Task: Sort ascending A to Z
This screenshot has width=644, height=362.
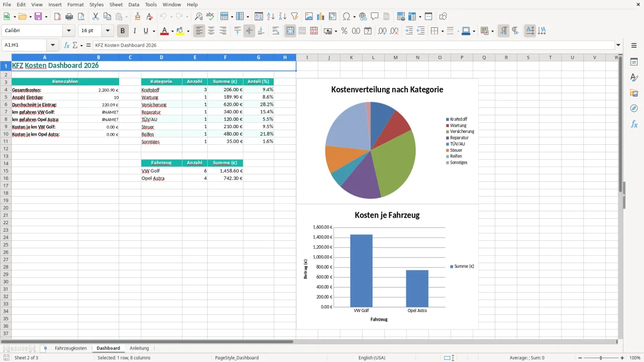Action: coord(271,17)
